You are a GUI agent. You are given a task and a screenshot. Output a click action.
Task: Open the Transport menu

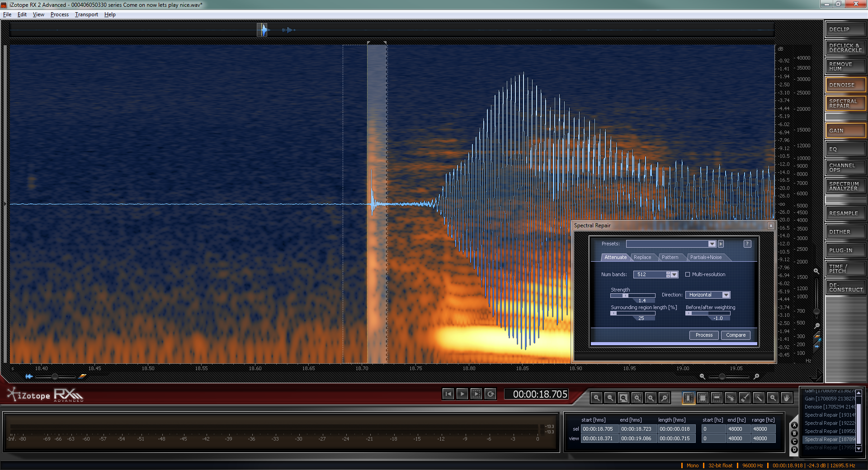click(86, 14)
